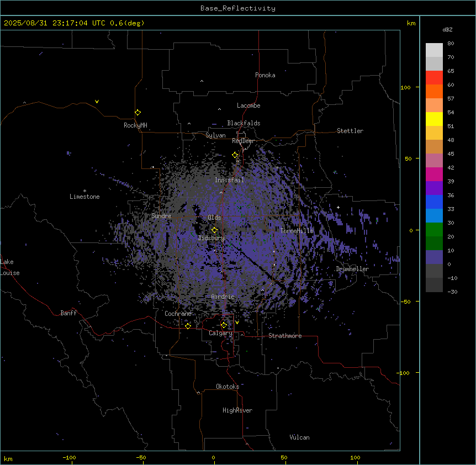Select the Sylvan label

[215, 135]
